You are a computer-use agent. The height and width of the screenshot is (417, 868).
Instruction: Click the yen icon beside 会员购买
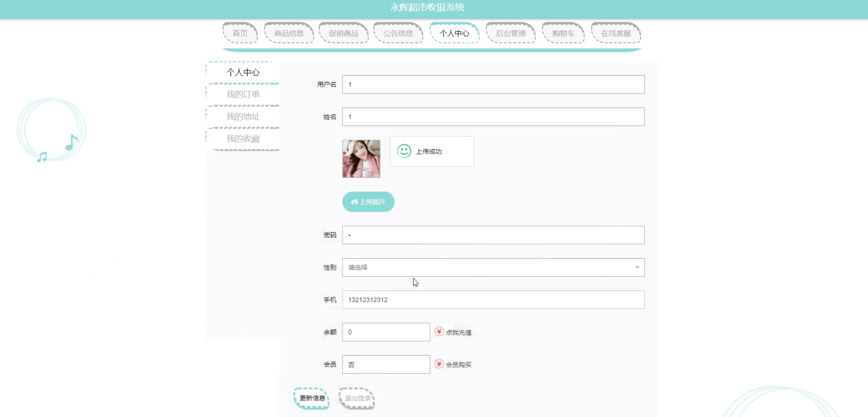(x=439, y=364)
